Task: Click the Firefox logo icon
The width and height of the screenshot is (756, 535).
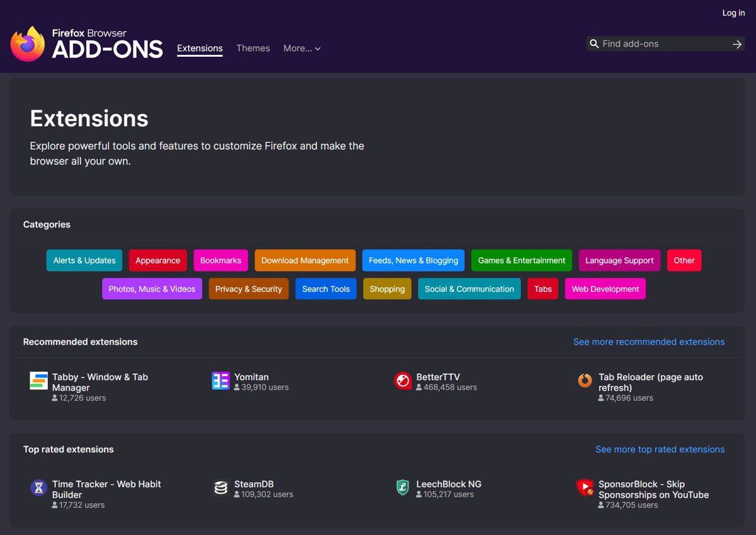Action: coord(28,43)
